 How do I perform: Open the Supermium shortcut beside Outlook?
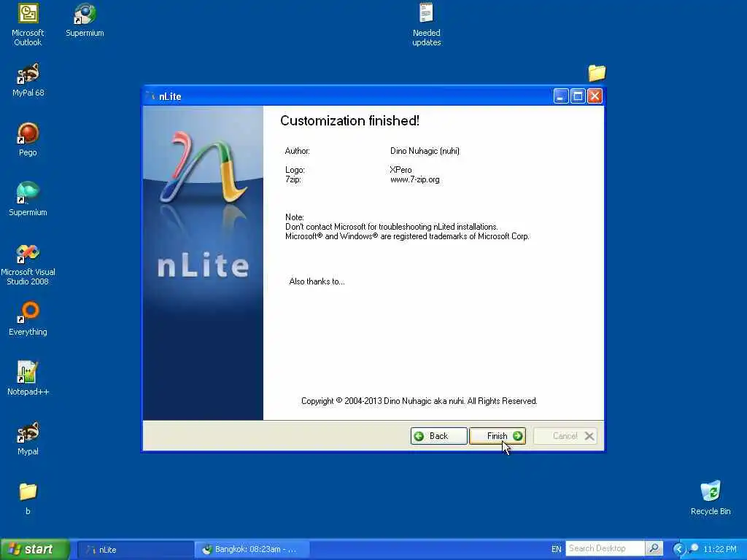point(85,20)
